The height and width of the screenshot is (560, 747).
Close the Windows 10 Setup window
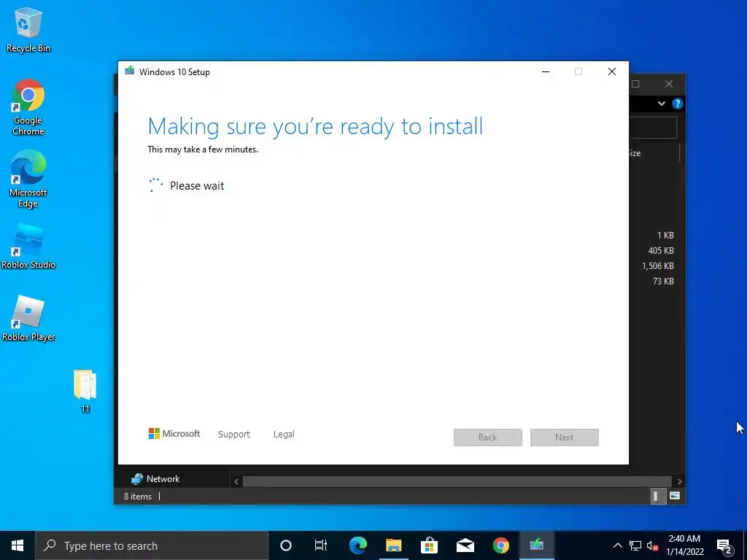point(612,72)
